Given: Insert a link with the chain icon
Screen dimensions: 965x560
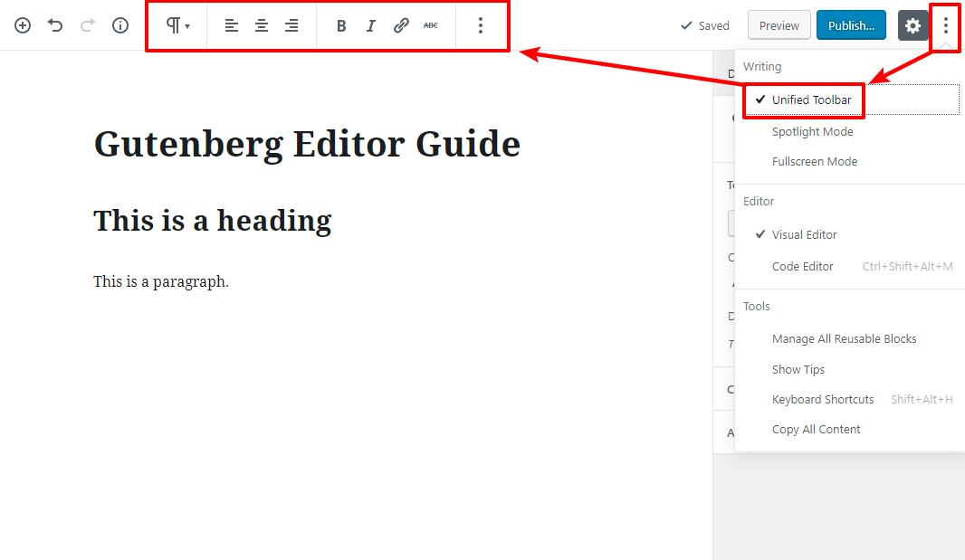Looking at the screenshot, I should [401, 25].
